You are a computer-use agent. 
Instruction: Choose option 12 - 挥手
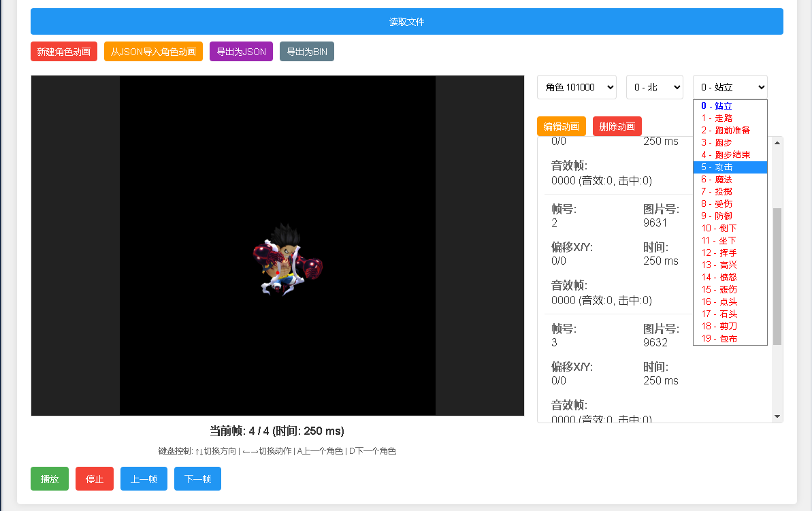730,252
